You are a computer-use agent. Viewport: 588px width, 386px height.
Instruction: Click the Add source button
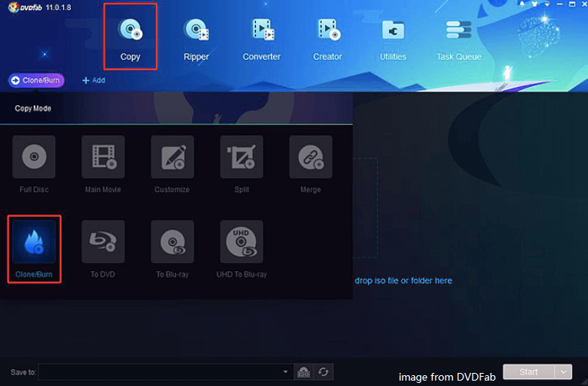click(94, 80)
